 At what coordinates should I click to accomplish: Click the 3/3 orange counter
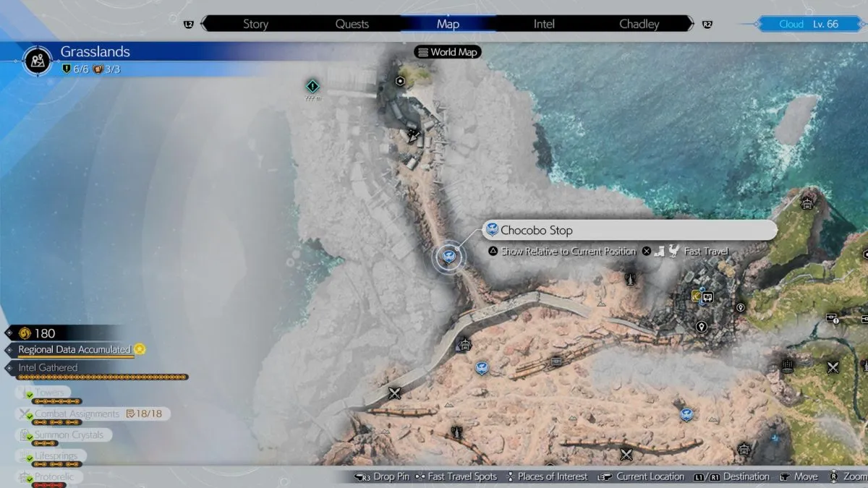[105, 69]
